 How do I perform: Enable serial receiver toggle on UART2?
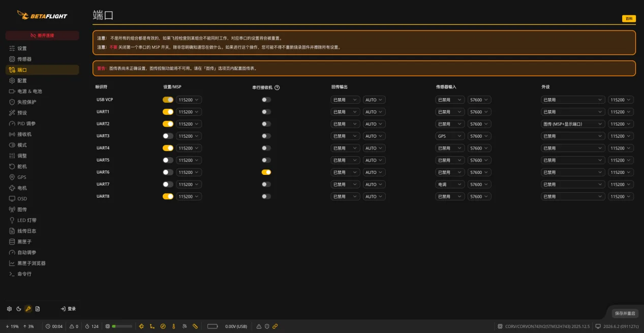pos(266,124)
